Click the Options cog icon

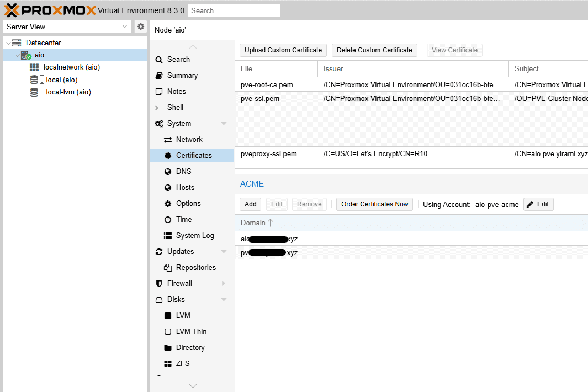[x=168, y=204]
